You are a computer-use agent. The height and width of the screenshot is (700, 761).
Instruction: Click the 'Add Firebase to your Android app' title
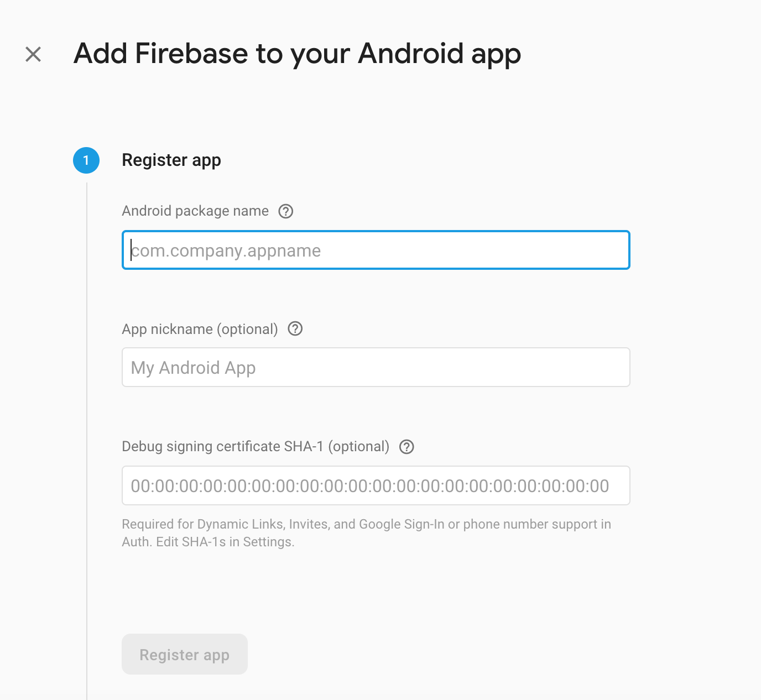pyautogui.click(x=297, y=54)
